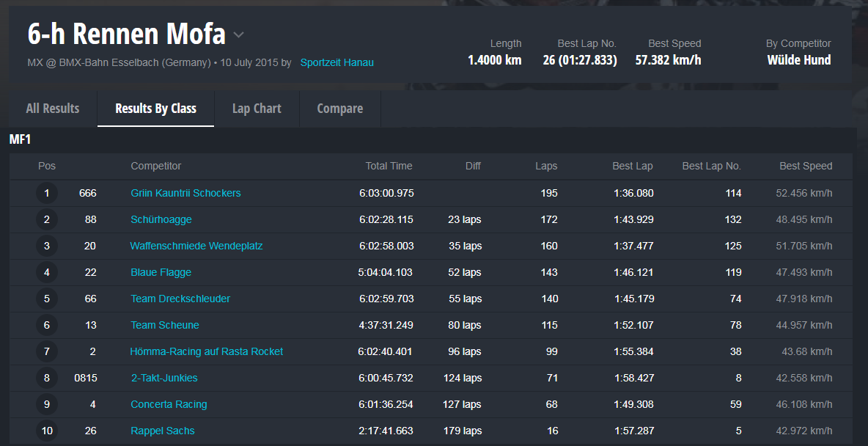Go to the Compare tab
Viewport: 868px width, 446px height.
click(339, 109)
